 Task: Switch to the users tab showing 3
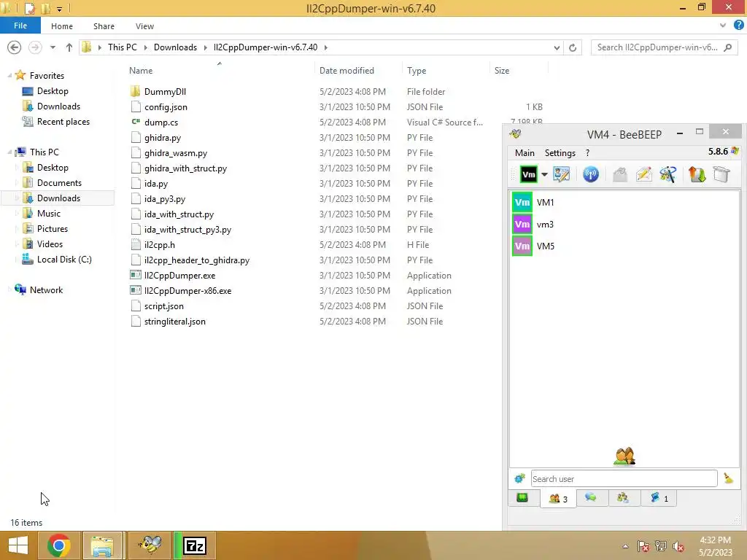[x=558, y=499]
